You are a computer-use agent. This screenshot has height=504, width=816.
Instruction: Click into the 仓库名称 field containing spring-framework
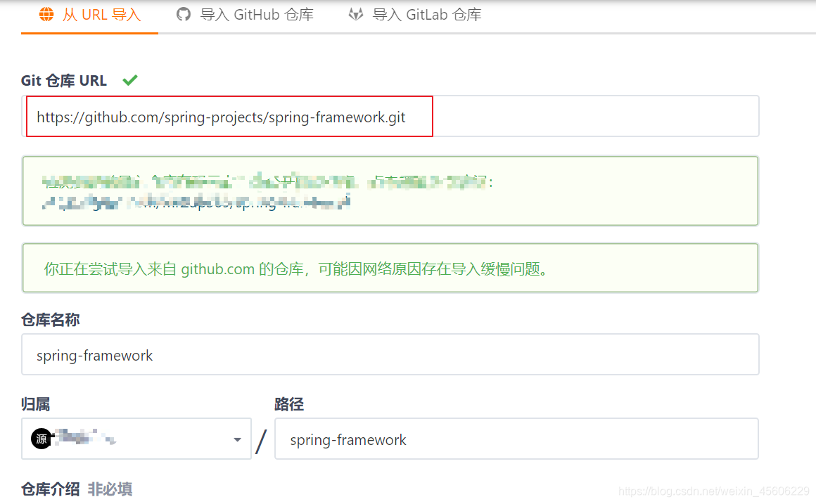pyautogui.click(x=390, y=355)
